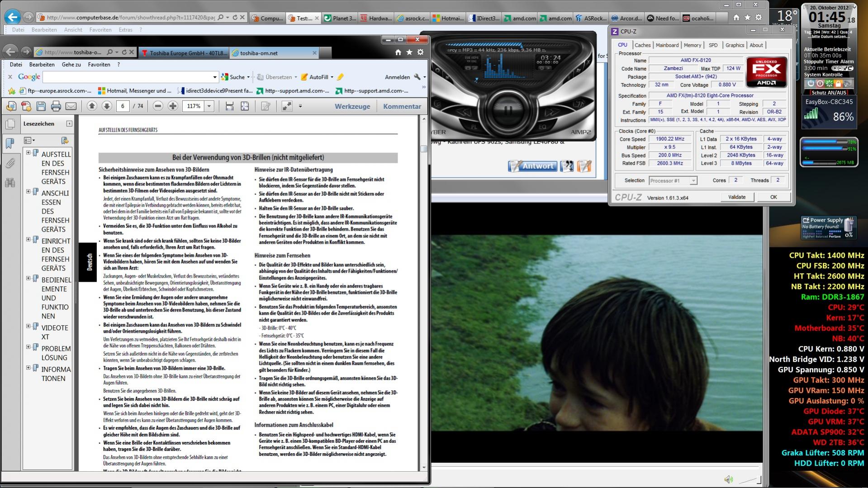Viewport: 868px width, 488px height.
Task: Open the page thumbnails panel in the PDF sidebar
Action: (x=10, y=124)
